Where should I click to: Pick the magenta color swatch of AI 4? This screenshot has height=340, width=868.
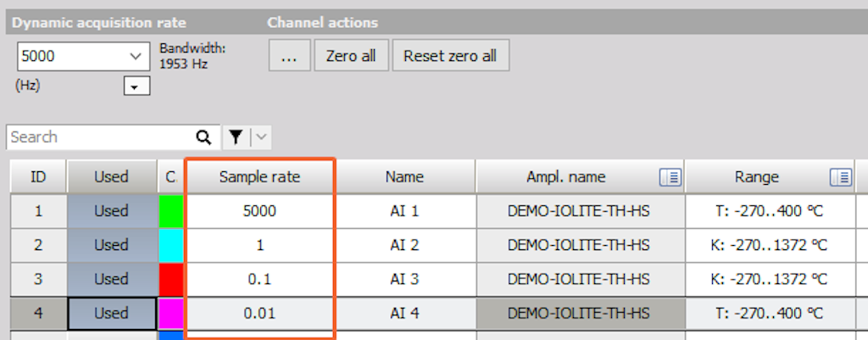pyautogui.click(x=171, y=314)
